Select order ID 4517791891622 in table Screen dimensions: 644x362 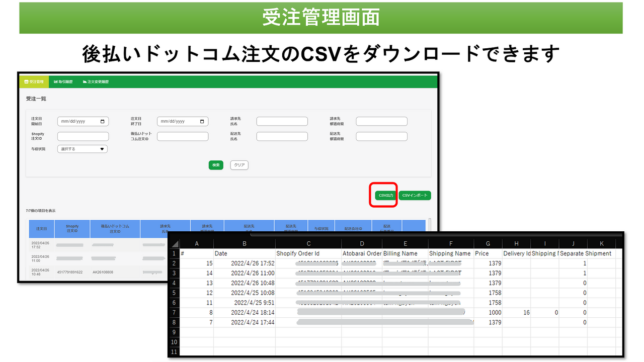70,272
